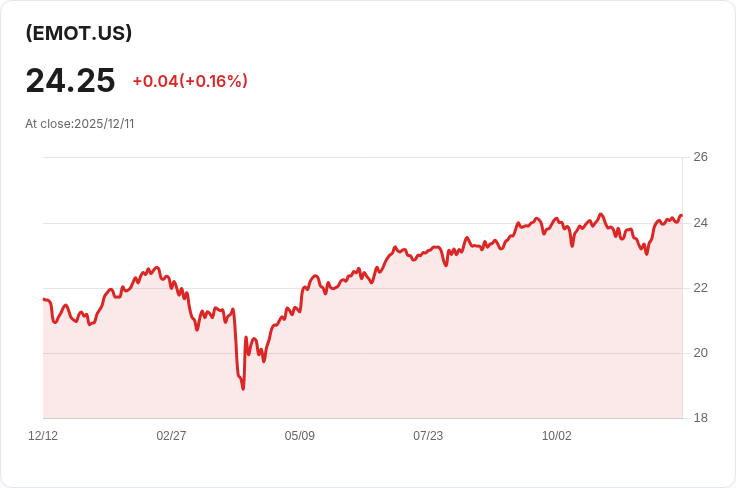Click the EMOT.US ticker title
This screenshot has height=488, width=736.
click(x=78, y=33)
